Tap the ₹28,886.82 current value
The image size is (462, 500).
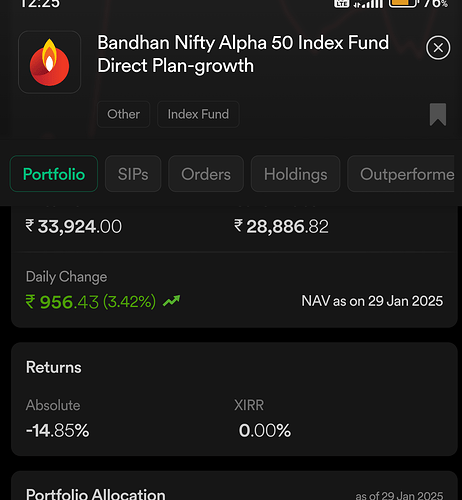tap(281, 227)
